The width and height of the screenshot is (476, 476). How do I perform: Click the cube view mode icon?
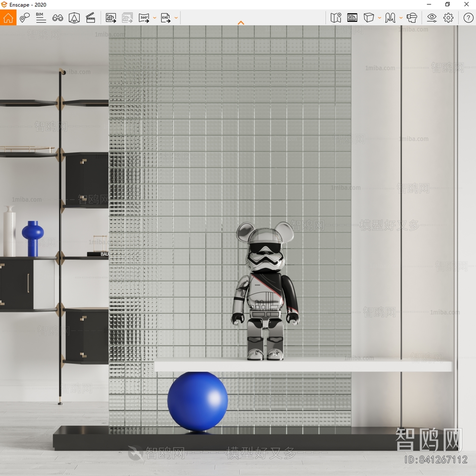point(369,18)
